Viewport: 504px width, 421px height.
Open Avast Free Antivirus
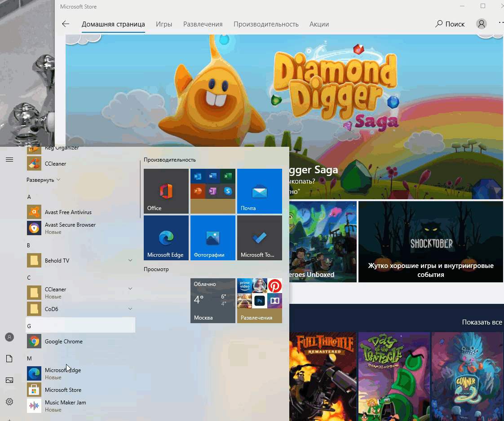click(80, 212)
